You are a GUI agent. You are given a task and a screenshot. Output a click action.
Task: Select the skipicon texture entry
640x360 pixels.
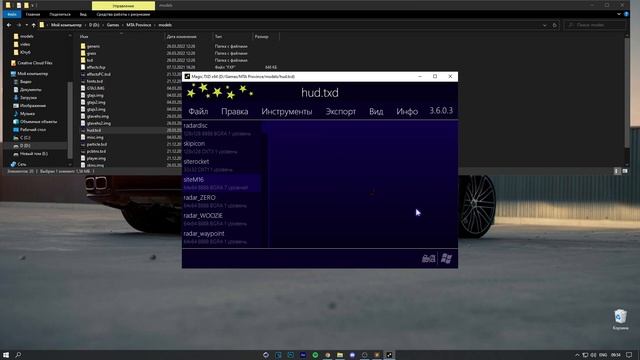coord(221,147)
